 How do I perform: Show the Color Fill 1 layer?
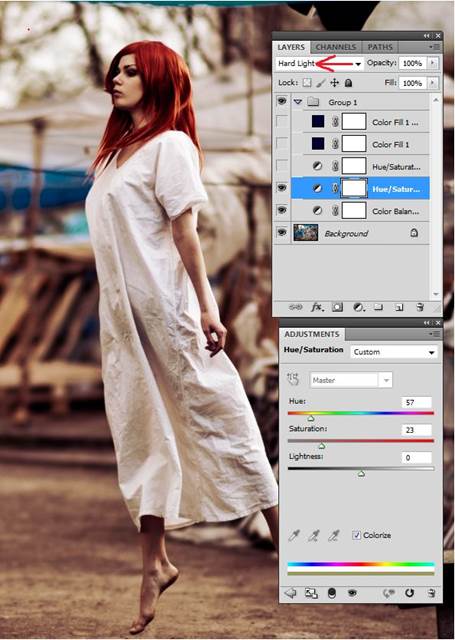pyautogui.click(x=282, y=144)
